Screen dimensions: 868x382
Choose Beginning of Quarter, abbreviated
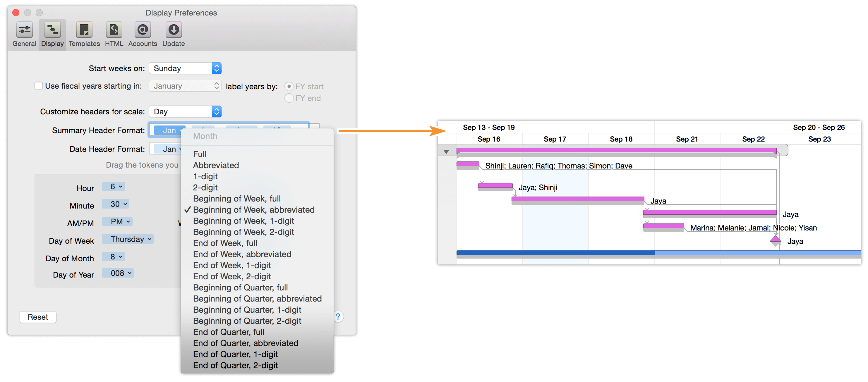257,298
